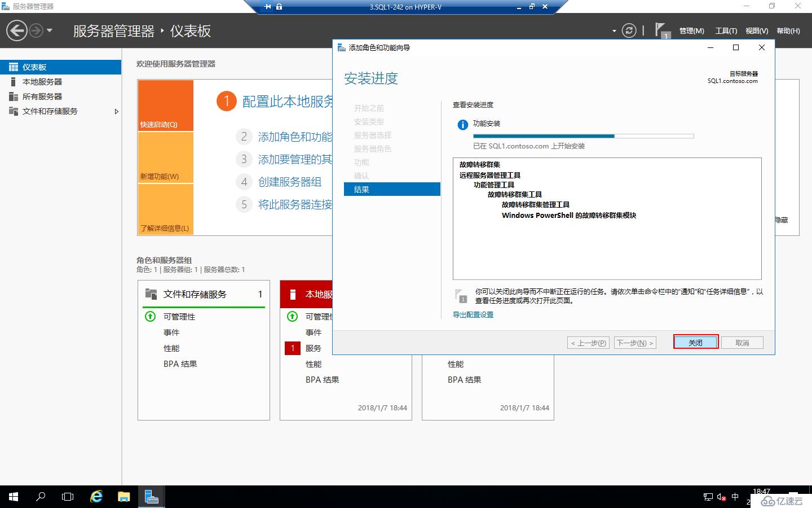Open the navigation history dropdown arrow

pyautogui.click(x=50, y=30)
